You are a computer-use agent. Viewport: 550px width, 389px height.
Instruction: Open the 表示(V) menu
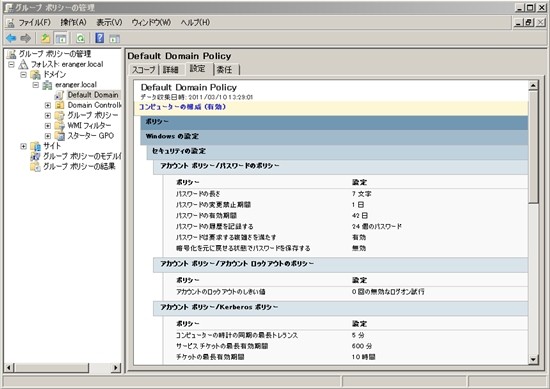(x=109, y=23)
